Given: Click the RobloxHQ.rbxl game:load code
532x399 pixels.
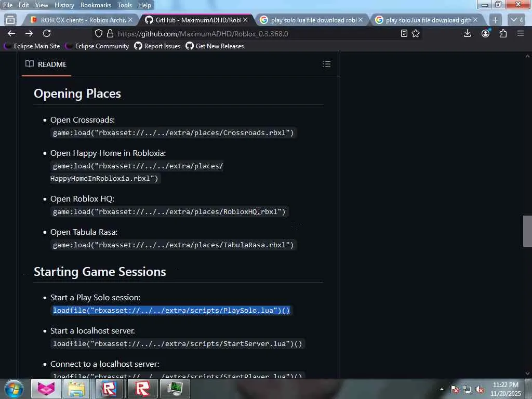Looking at the screenshot, I should (169, 212).
